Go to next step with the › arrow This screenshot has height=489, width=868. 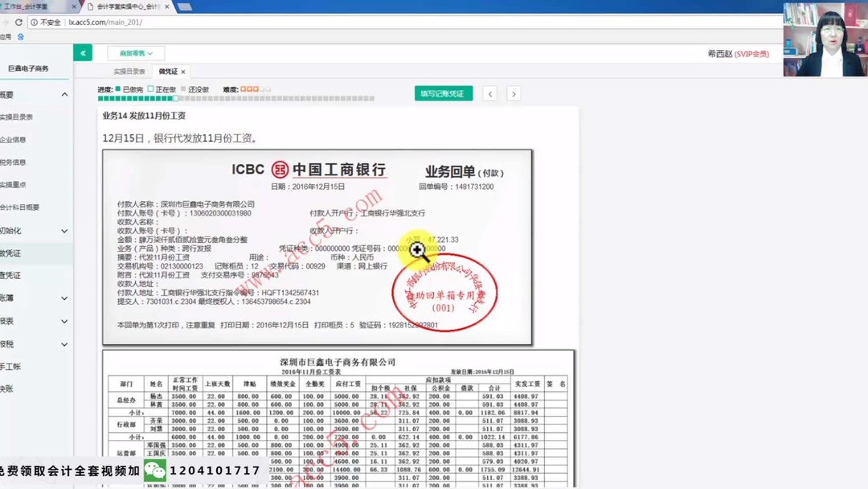[x=515, y=93]
